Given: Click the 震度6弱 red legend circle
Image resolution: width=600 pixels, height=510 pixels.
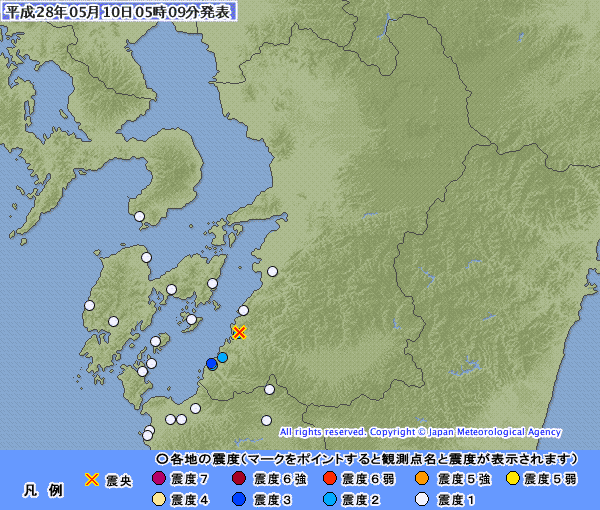Looking at the screenshot, I should click(x=329, y=478).
